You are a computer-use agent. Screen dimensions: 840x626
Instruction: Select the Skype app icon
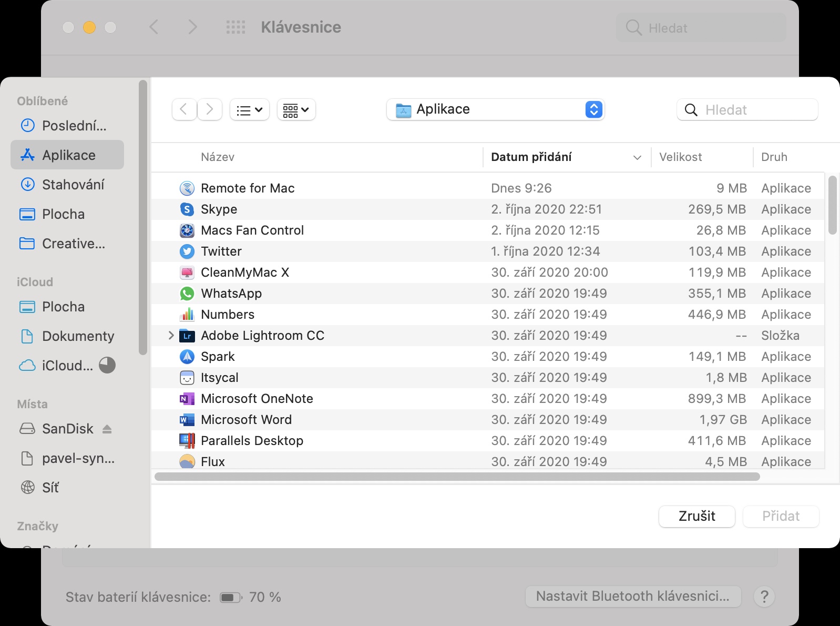(x=187, y=209)
